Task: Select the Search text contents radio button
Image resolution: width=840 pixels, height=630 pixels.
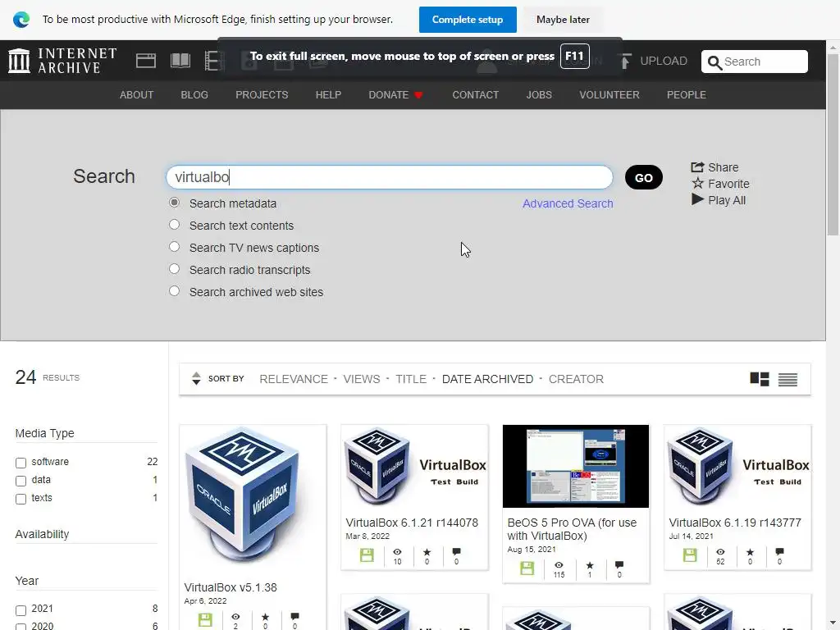Action: pos(174,225)
